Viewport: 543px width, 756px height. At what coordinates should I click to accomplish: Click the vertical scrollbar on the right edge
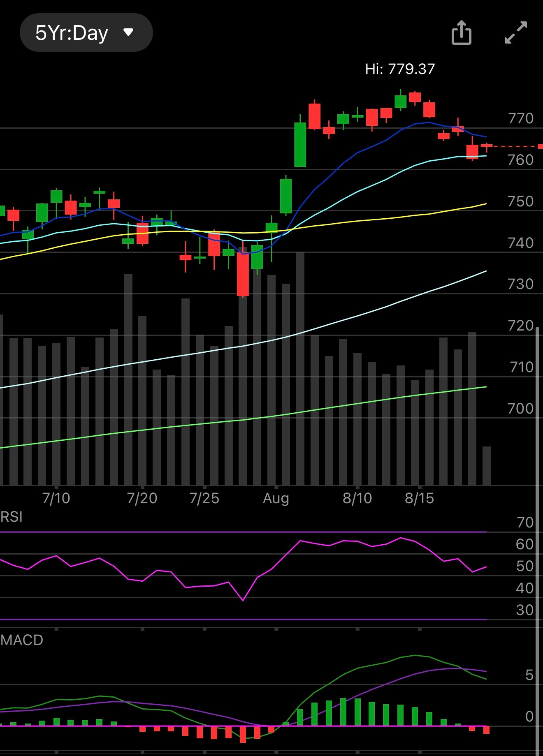(x=538, y=541)
